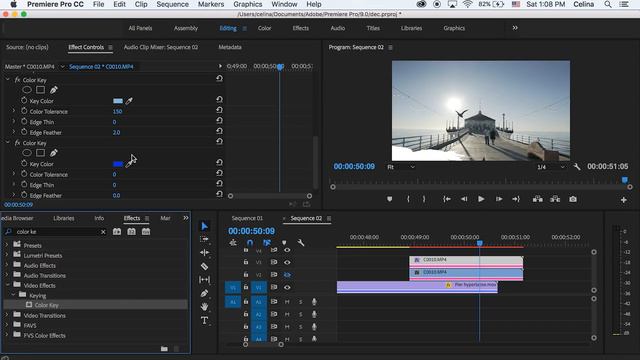This screenshot has height=360, width=640.
Task: Click Mark Out bracket button
Action: 424,199
